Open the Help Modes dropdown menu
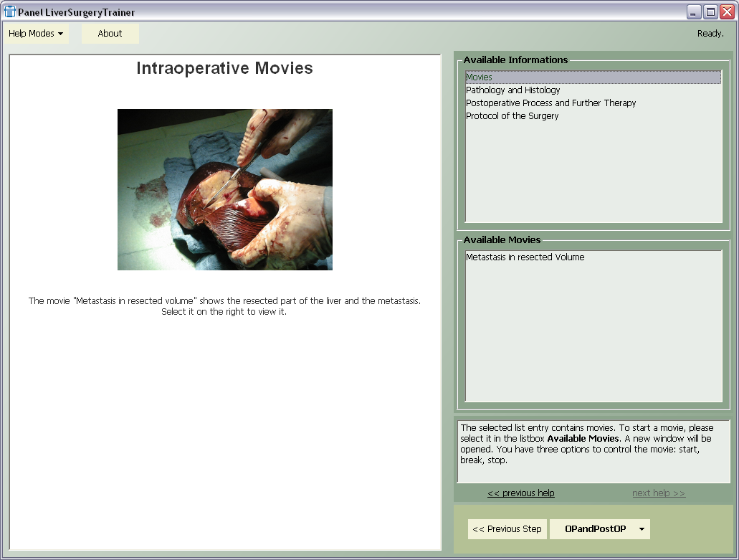This screenshot has height=560, width=739. coord(37,34)
